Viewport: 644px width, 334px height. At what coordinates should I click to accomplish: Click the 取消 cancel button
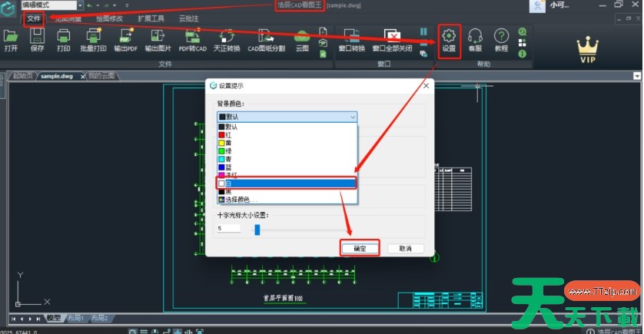tap(405, 248)
